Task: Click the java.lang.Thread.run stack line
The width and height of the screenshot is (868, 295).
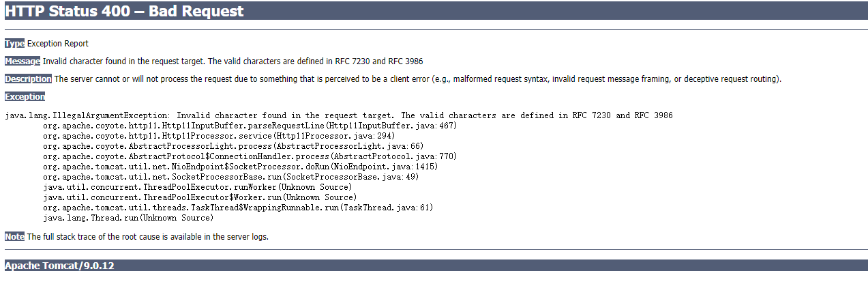Action: coord(128,218)
